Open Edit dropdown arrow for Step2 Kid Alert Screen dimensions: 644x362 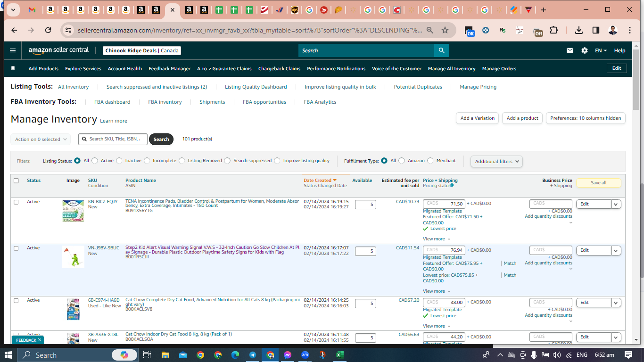pos(616,250)
